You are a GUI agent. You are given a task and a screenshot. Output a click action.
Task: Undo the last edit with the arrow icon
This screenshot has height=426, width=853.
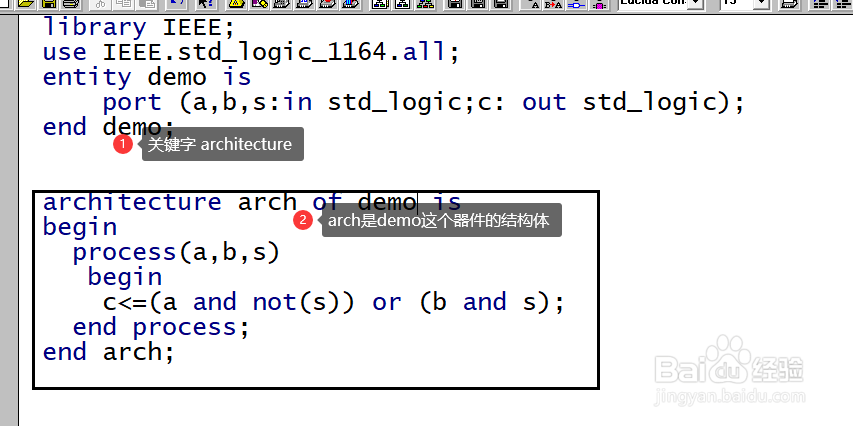[176, 4]
